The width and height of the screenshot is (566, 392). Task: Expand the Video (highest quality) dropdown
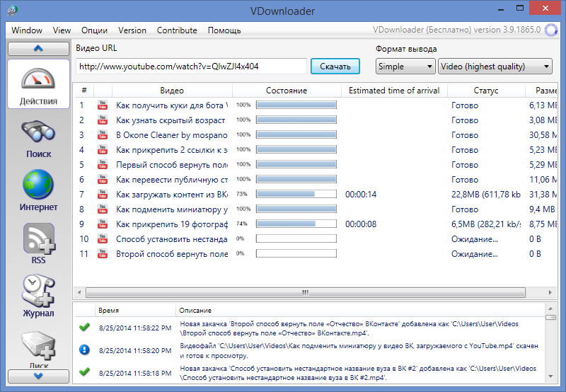click(x=495, y=67)
